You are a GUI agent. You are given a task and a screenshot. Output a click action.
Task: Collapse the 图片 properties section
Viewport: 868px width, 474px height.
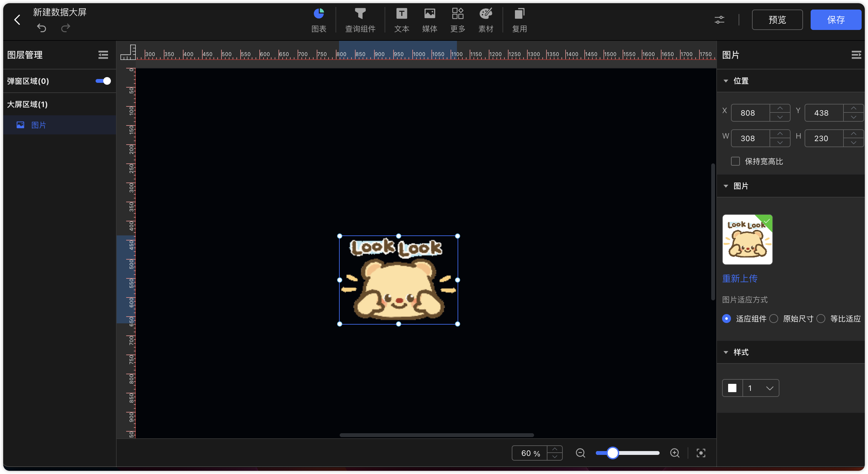tap(726, 186)
